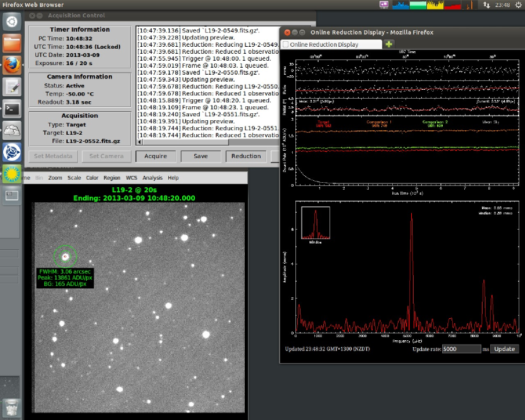
Task: Click the Acquire button
Action: 156,156
